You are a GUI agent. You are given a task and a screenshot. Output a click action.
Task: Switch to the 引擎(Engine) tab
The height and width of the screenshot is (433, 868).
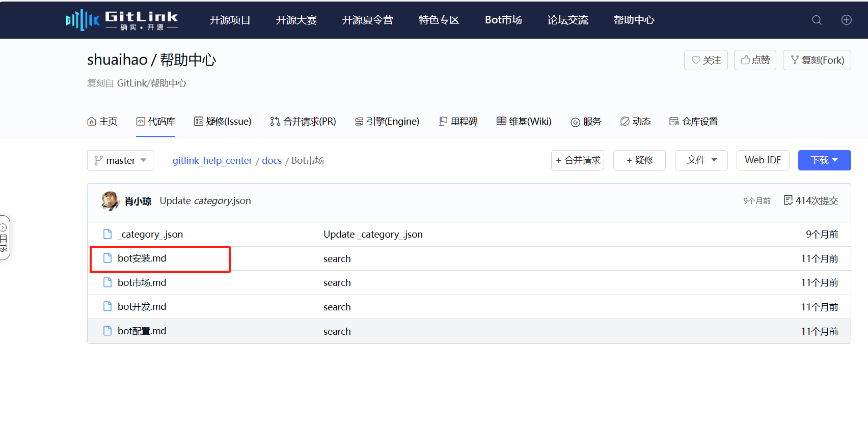(x=387, y=121)
